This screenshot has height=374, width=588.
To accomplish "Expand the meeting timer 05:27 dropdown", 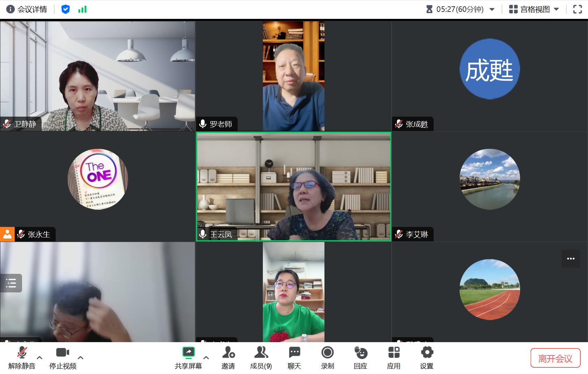I will click(x=492, y=9).
